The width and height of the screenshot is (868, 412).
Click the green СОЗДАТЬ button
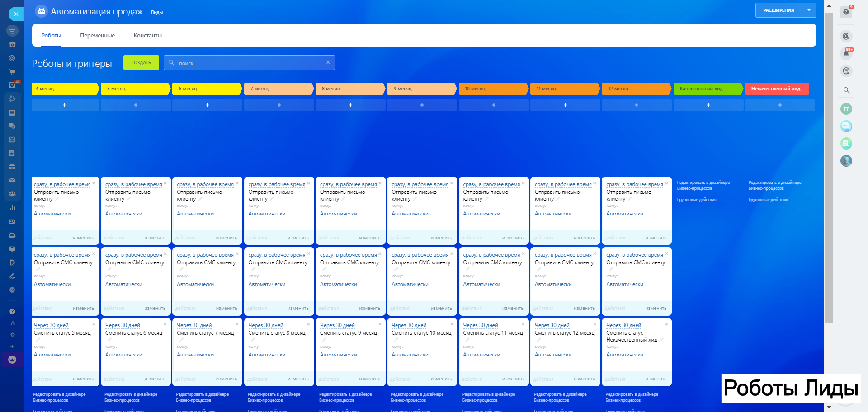tap(141, 63)
